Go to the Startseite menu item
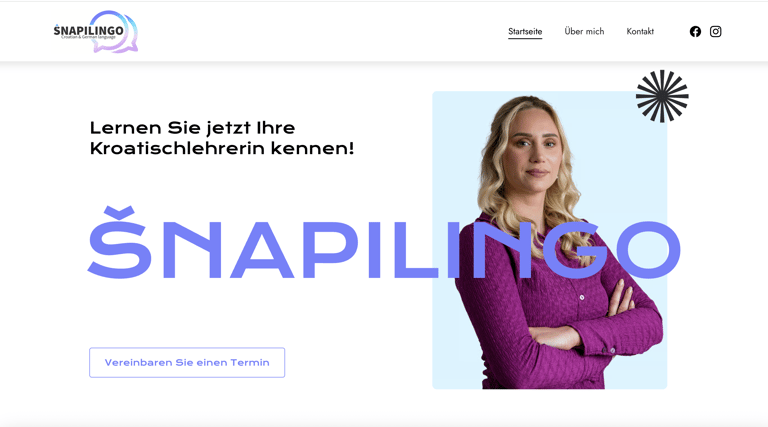Viewport: 768px width, 427px height. (x=525, y=31)
